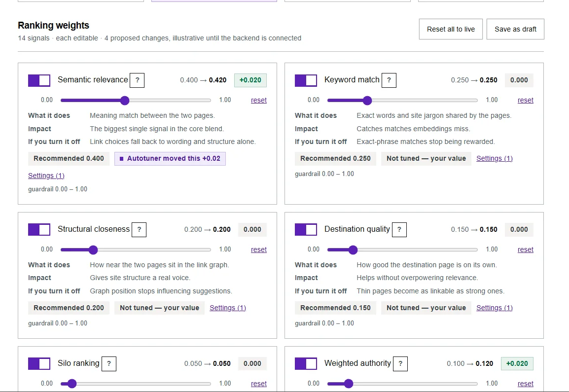Click Destination quality 'Recommended 0.150' chip

pyautogui.click(x=335, y=308)
